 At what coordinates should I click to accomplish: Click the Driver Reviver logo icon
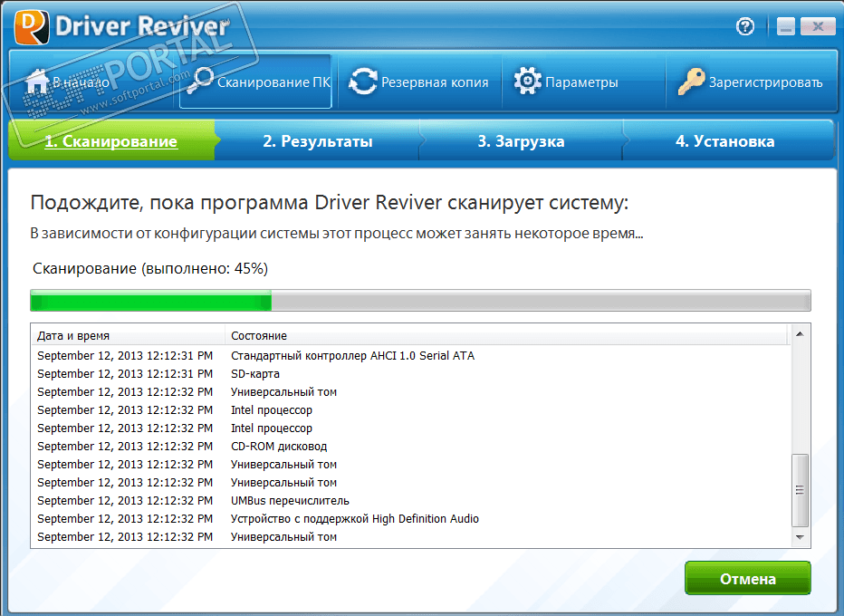tap(32, 26)
